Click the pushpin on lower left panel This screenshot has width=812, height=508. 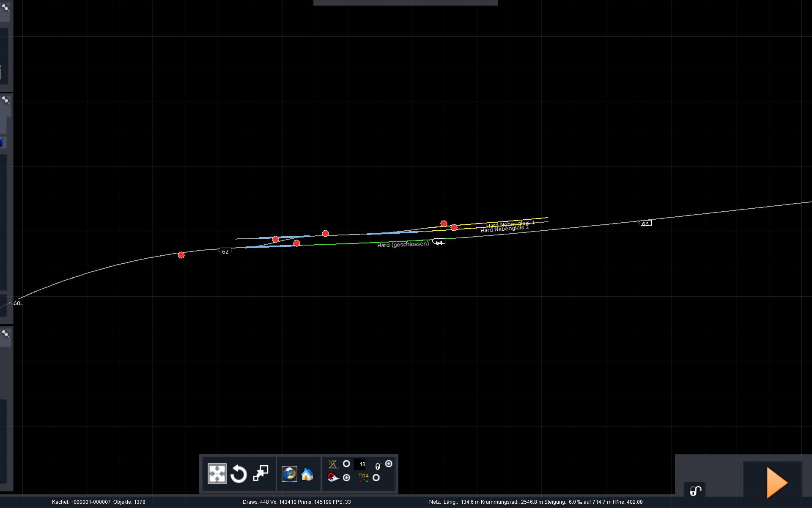click(x=5, y=334)
